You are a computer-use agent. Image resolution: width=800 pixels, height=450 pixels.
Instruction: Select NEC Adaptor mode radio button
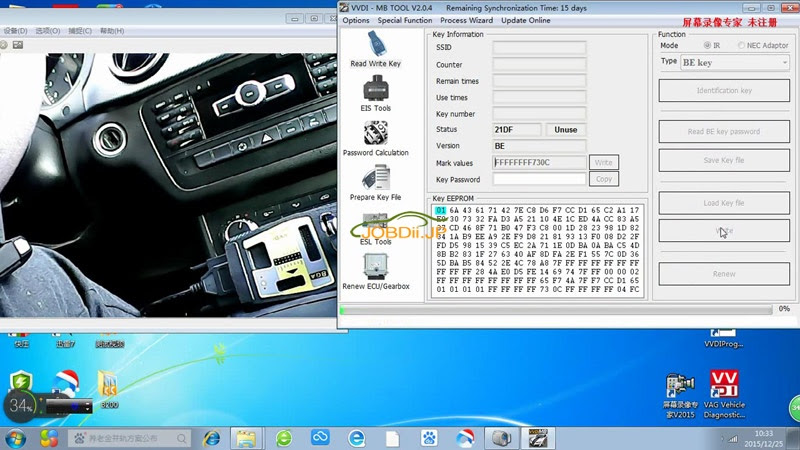pyautogui.click(x=741, y=45)
